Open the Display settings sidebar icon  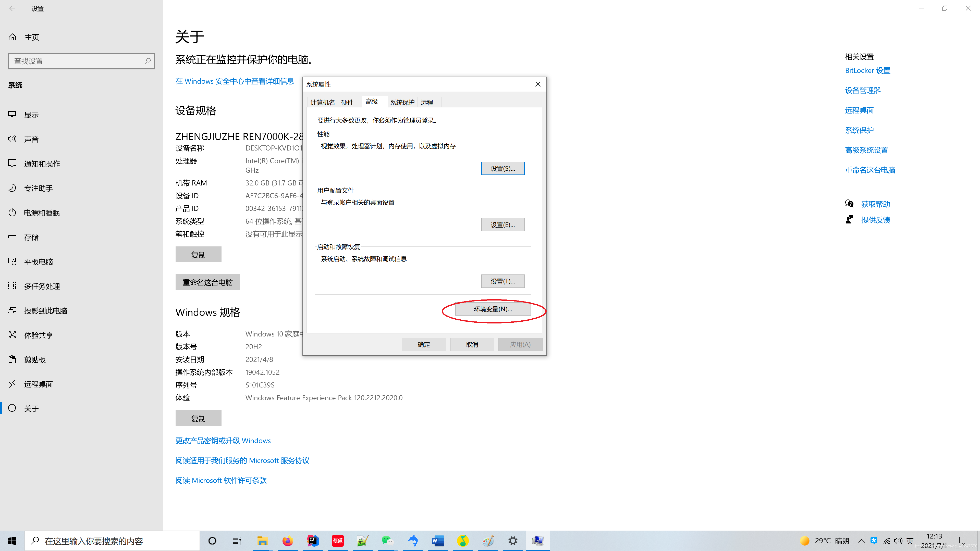click(12, 115)
